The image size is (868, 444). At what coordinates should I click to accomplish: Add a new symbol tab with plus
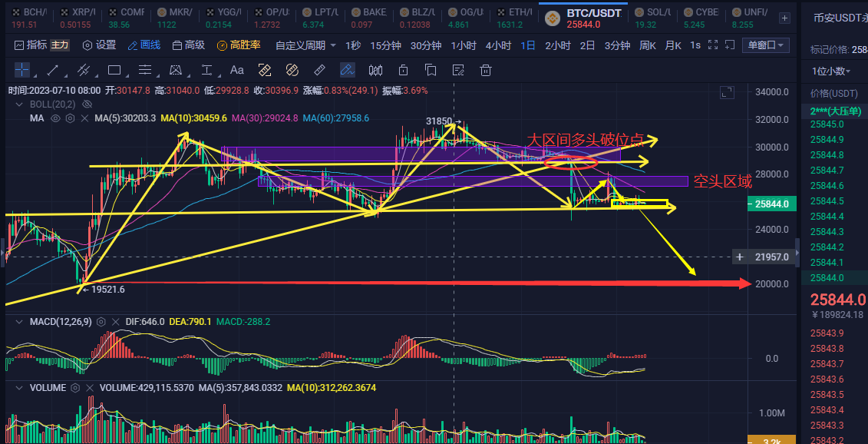pos(784,18)
